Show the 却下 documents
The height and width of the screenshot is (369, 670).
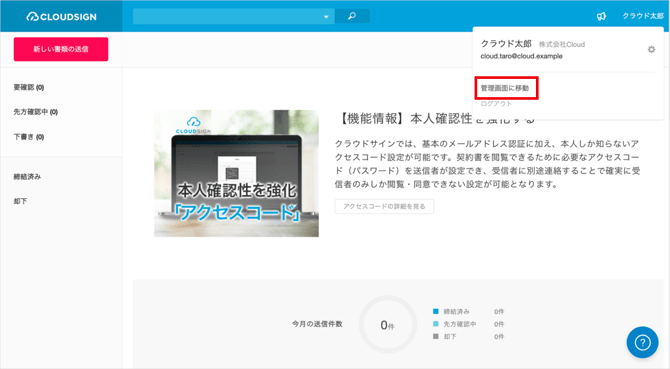(20, 201)
